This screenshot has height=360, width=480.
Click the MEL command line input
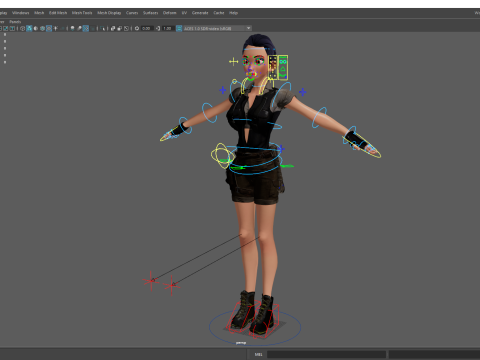coord(326,354)
